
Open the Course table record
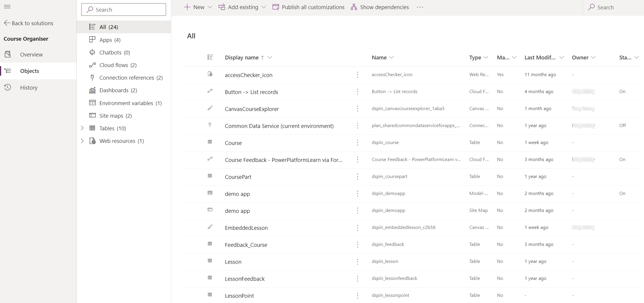pyautogui.click(x=233, y=143)
